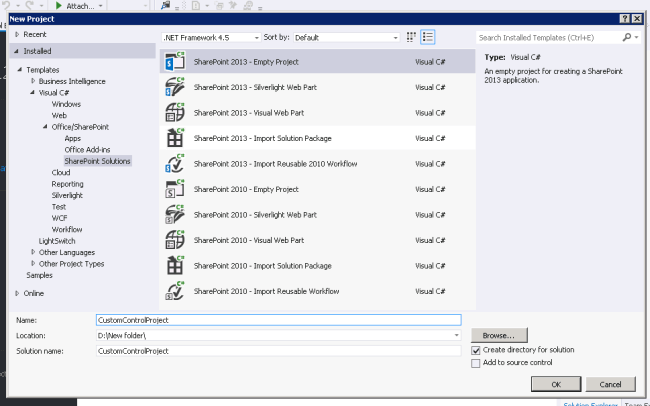Viewport: 650px width, 406px height.
Task: Switch to medium icons list view
Action: click(x=428, y=37)
